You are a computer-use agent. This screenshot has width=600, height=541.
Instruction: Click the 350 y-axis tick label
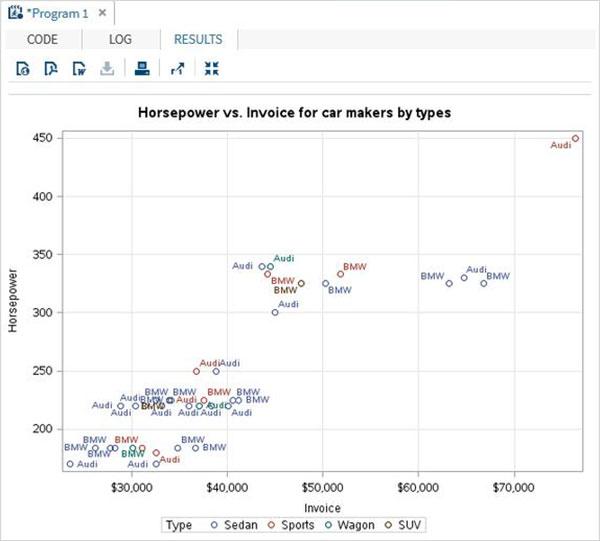pyautogui.click(x=42, y=254)
